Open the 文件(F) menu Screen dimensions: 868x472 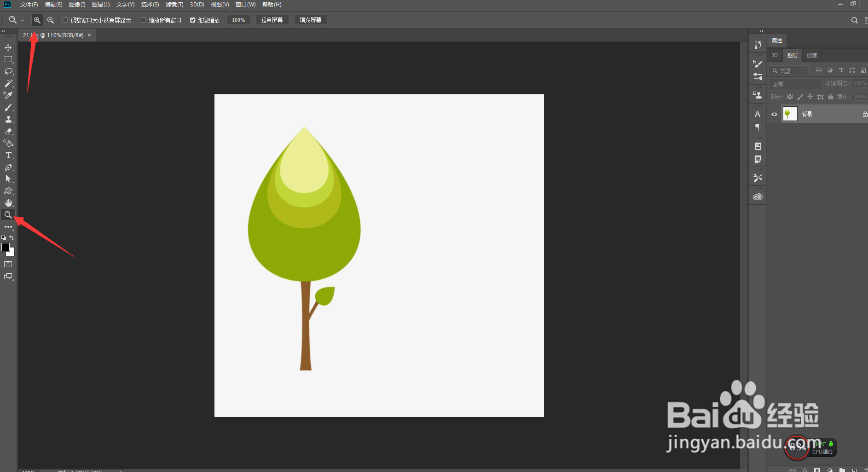(x=29, y=5)
